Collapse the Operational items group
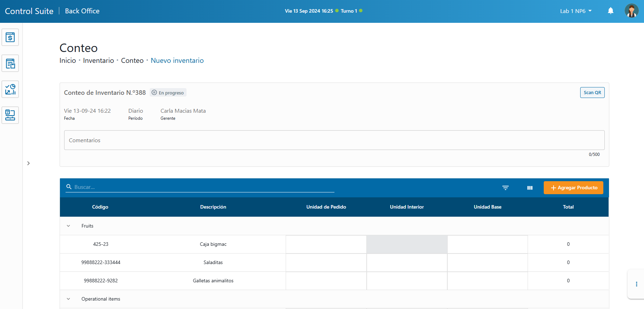644x309 pixels. click(68, 299)
